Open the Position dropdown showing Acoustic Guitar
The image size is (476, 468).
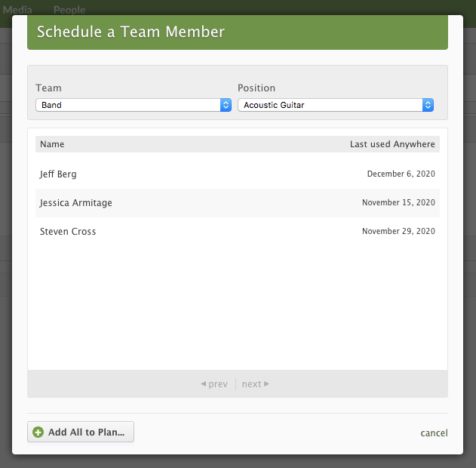point(336,105)
